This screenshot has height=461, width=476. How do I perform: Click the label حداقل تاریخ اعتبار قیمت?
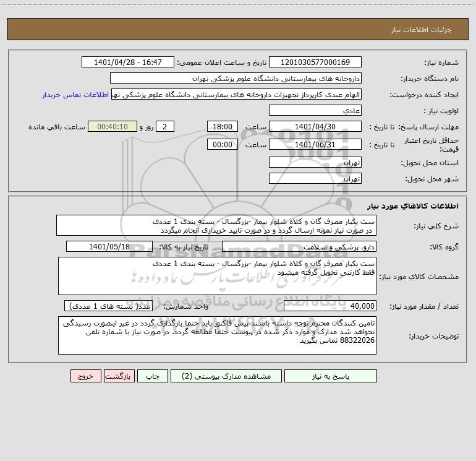coord(431,145)
